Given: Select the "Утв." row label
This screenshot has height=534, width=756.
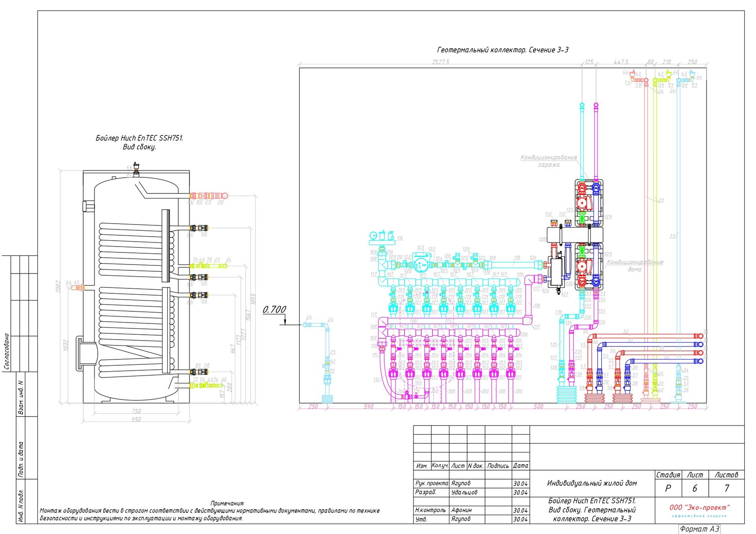Looking at the screenshot, I should point(421,519).
